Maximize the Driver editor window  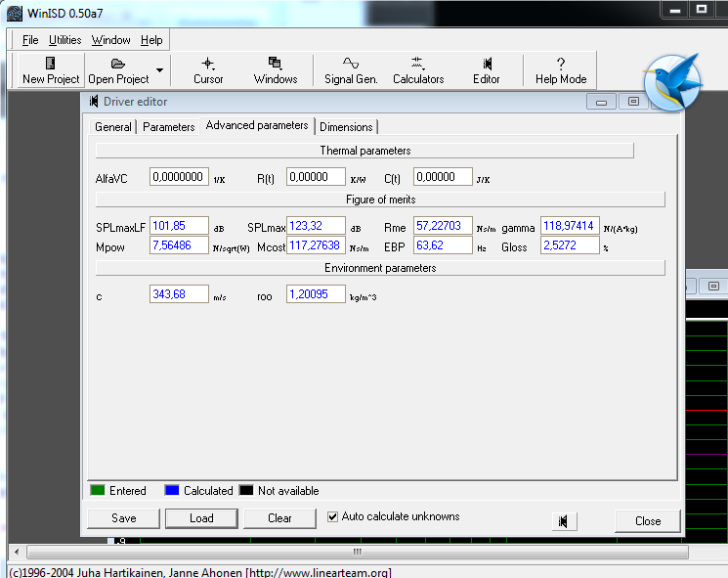633,102
